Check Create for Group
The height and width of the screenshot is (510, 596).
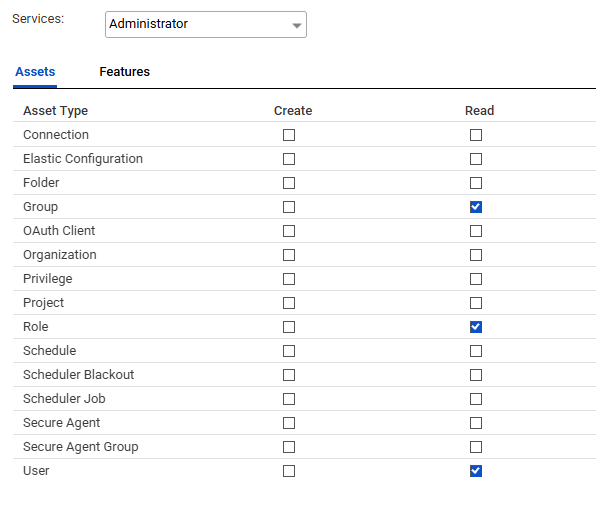pyautogui.click(x=289, y=207)
